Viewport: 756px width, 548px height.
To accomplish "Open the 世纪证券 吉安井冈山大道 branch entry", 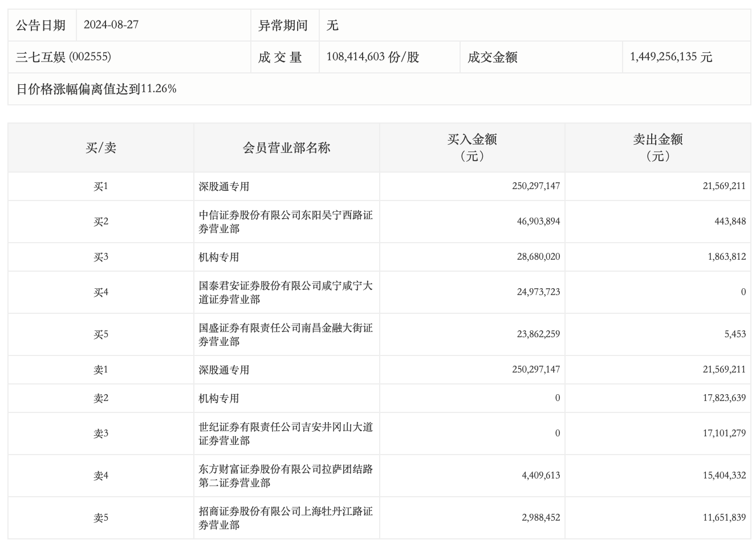I will (286, 434).
